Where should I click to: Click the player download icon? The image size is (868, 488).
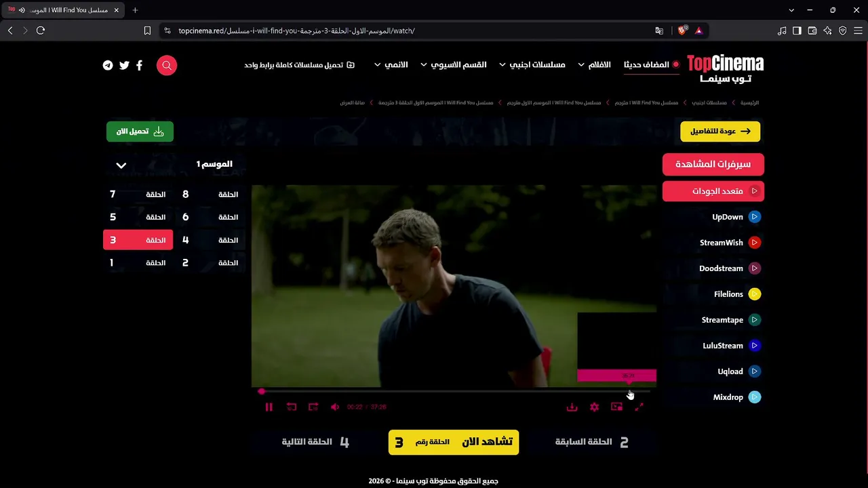(x=572, y=407)
